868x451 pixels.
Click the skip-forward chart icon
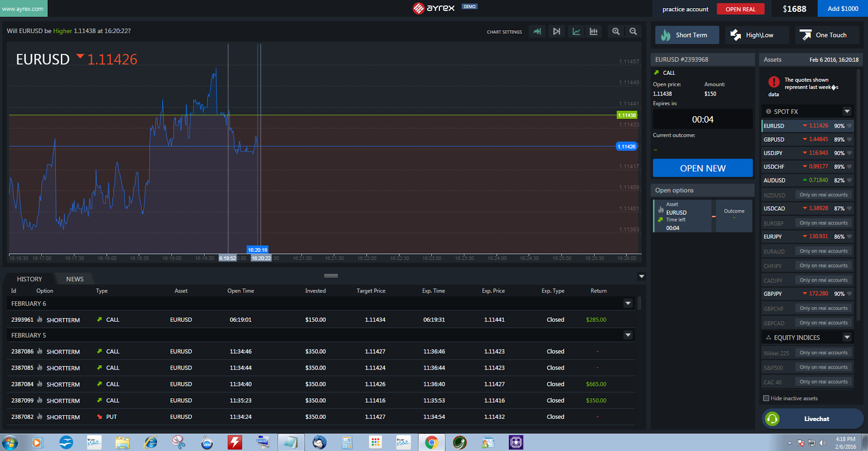(x=557, y=31)
